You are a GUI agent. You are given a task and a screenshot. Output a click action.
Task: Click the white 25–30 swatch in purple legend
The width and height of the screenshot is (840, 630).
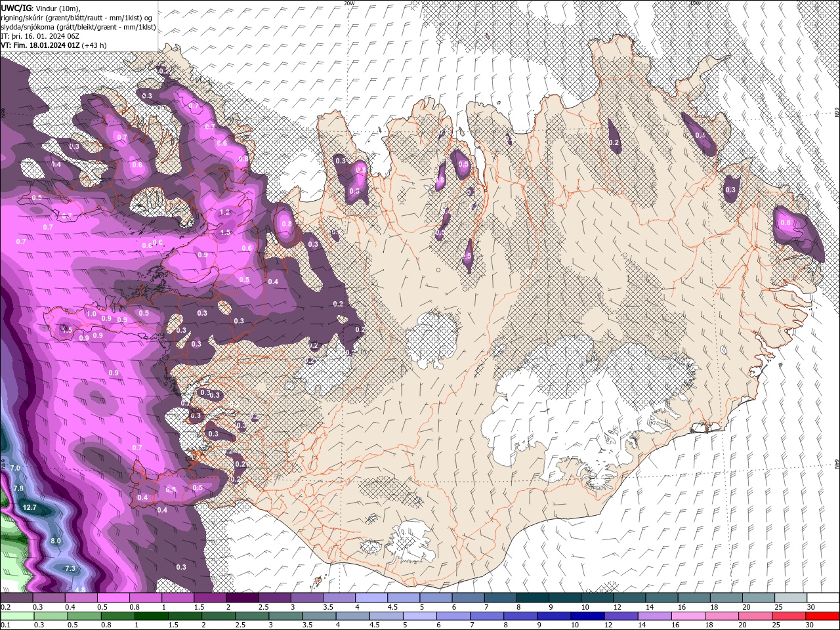[x=791, y=598]
